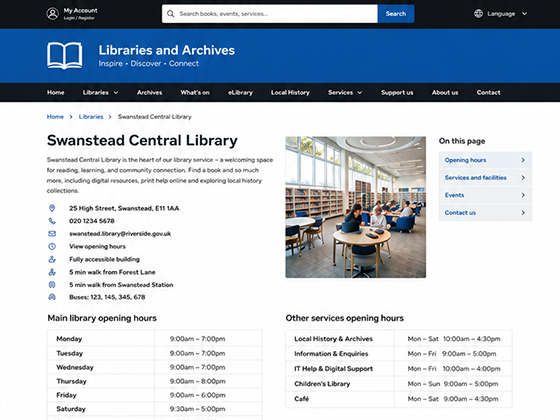Click the clock icon beside View opening hours
The image size is (560, 420).
click(x=52, y=246)
